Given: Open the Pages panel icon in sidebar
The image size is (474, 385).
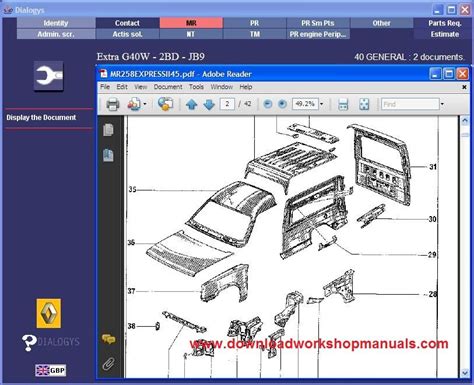Looking at the screenshot, I should click(108, 130).
